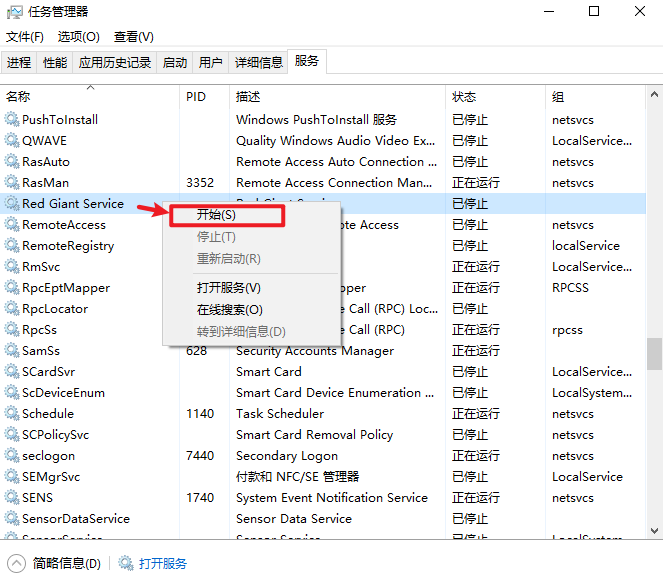Select 打开服务(V) from the context menu
This screenshot has height=586, width=663.
click(228, 288)
